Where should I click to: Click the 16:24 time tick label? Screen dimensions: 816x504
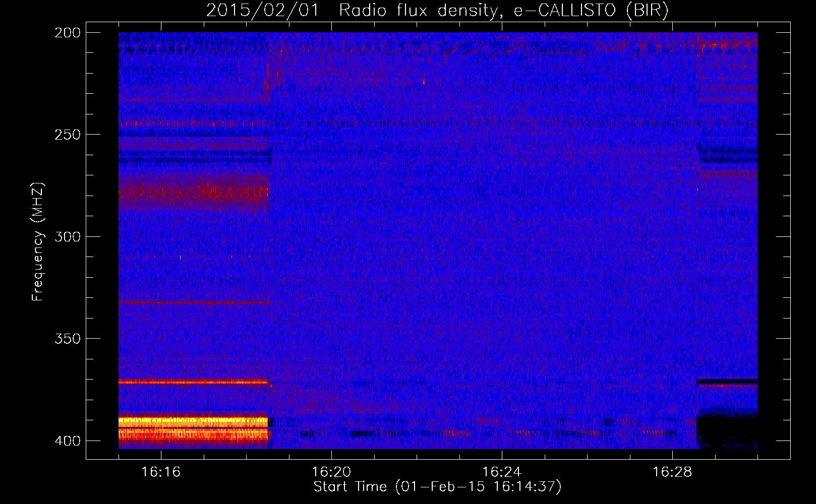[502, 472]
